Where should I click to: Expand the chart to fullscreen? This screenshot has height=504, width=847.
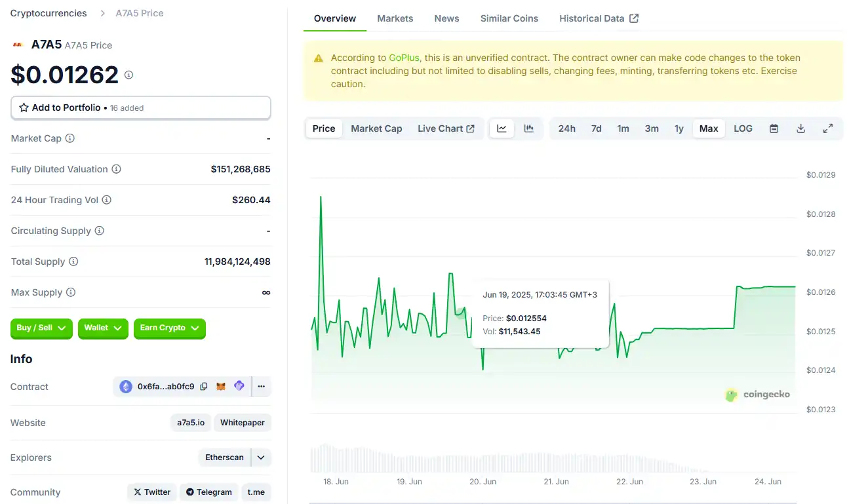tap(828, 128)
